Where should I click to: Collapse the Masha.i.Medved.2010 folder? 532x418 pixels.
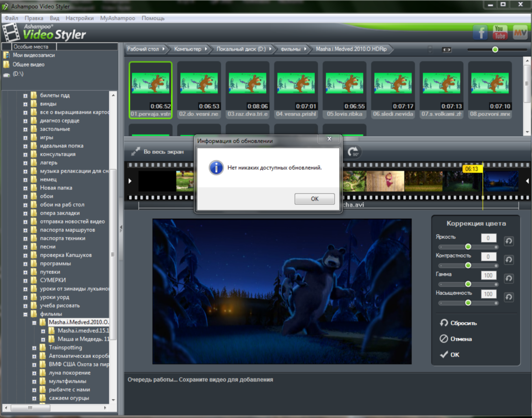point(34,323)
